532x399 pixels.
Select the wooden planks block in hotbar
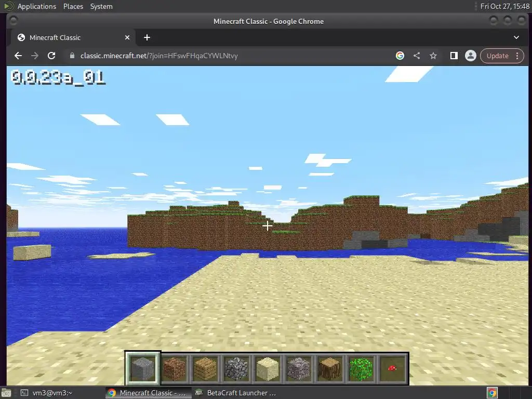[205, 368]
